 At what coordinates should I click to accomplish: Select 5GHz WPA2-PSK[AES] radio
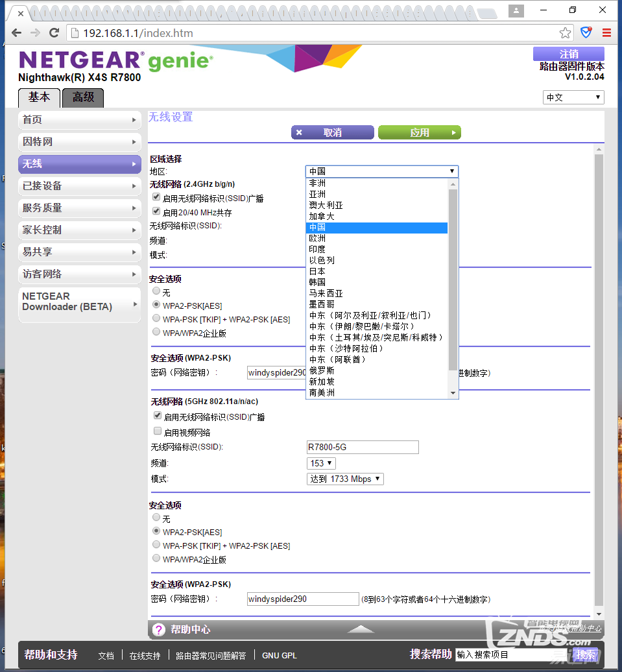(156, 531)
